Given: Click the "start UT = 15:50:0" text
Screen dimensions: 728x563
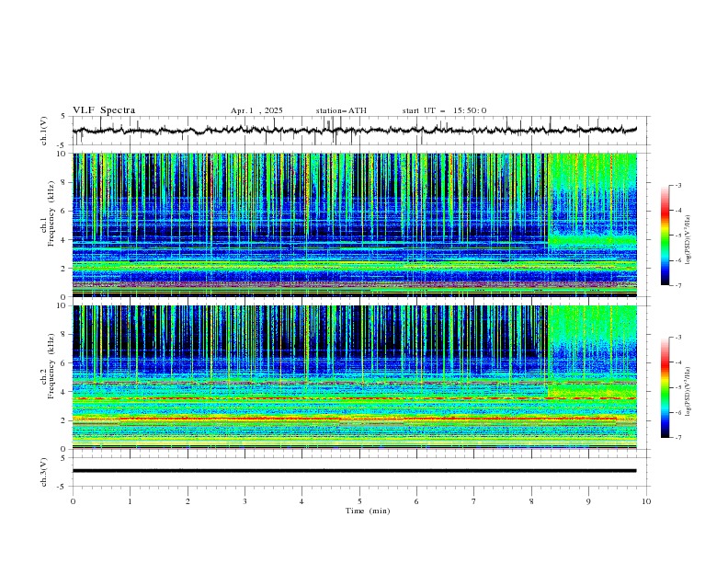Looking at the screenshot, I should [444, 110].
